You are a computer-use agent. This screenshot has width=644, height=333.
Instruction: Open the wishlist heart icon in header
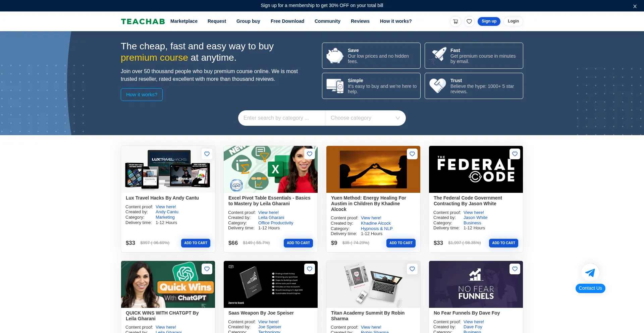pos(469,21)
